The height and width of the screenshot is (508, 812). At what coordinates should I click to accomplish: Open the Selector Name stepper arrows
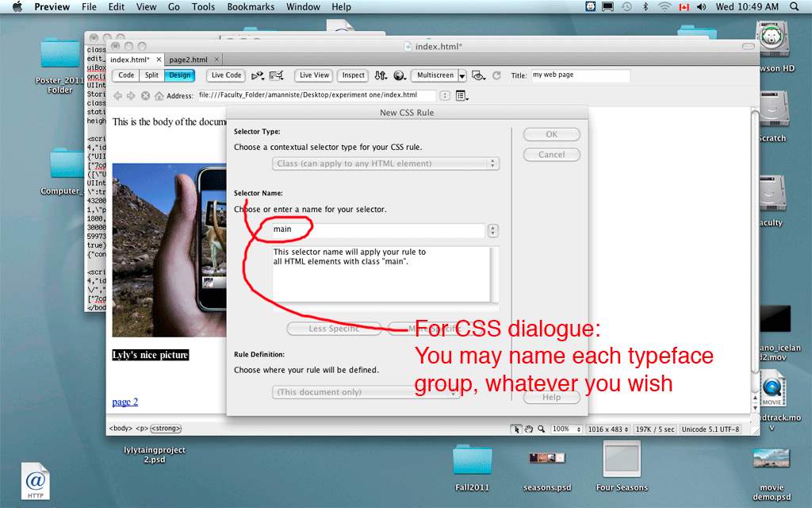click(x=493, y=231)
